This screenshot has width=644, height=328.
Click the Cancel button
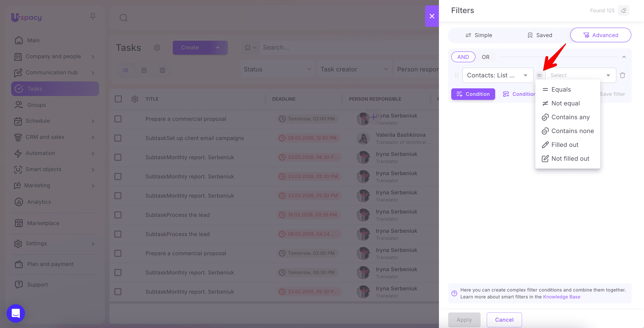coord(504,320)
